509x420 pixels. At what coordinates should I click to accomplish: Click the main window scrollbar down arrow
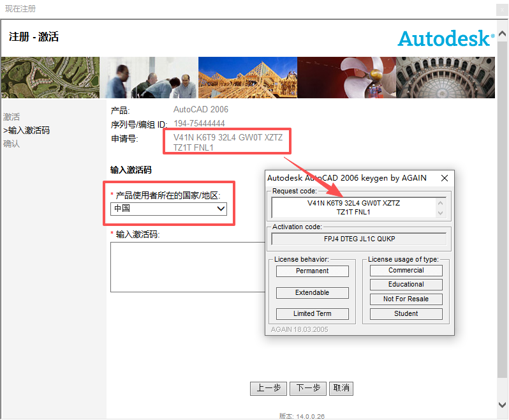pyautogui.click(x=503, y=404)
